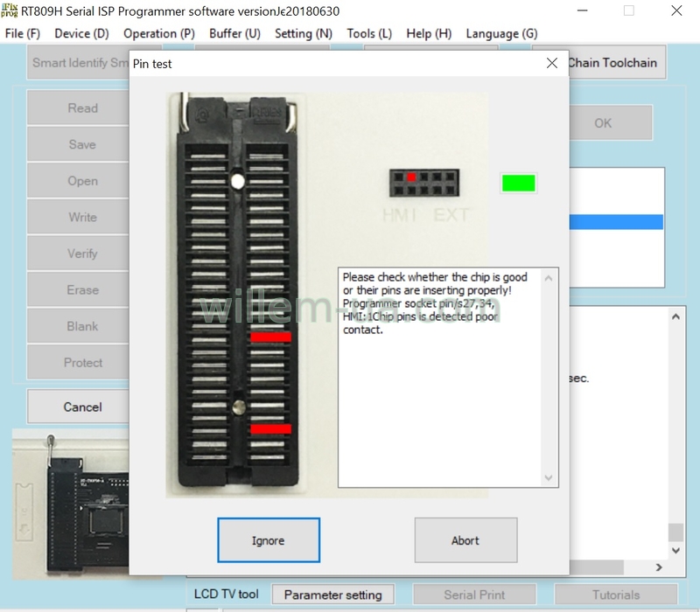Click the lower red socket pin indicator

[271, 428]
